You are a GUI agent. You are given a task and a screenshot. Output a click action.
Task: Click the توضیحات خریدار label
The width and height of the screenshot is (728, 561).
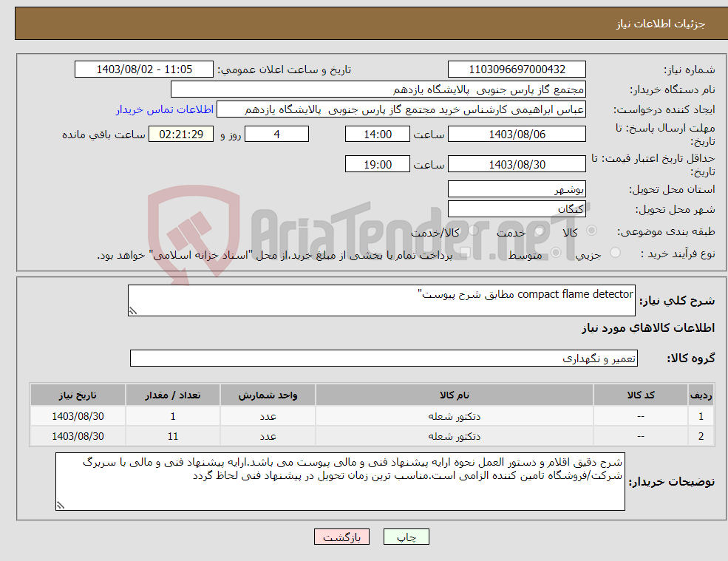pyautogui.click(x=672, y=482)
